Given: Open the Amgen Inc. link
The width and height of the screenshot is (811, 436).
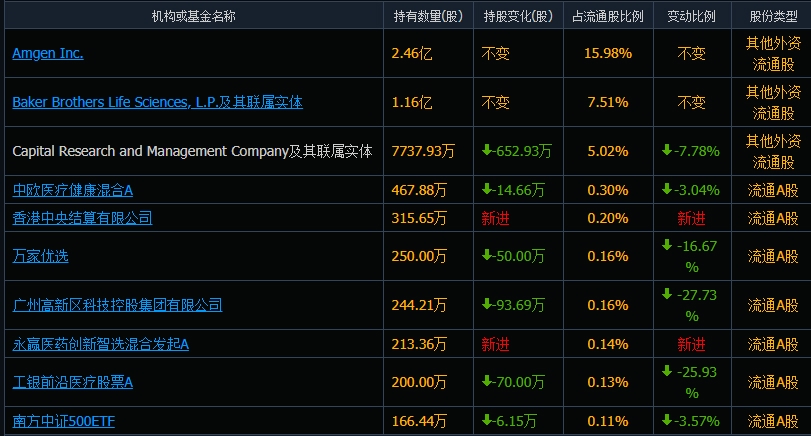Looking at the screenshot, I should click(48, 53).
